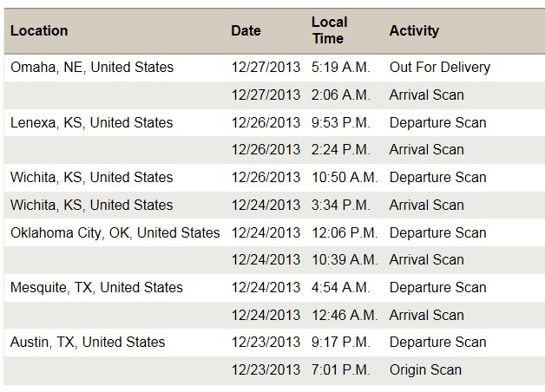Select the 12:06 P.M. Departure Scan activity
545x392 pixels.
437,232
